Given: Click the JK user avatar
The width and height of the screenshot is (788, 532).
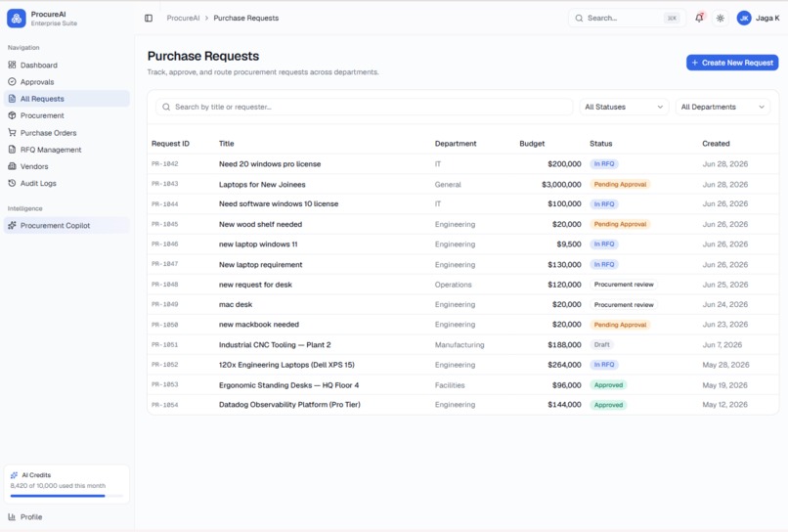Looking at the screenshot, I should coord(744,19).
